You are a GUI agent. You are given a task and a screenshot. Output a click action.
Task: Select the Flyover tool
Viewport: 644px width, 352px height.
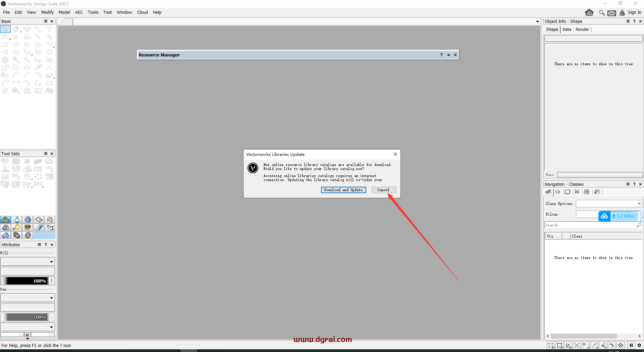(27, 29)
